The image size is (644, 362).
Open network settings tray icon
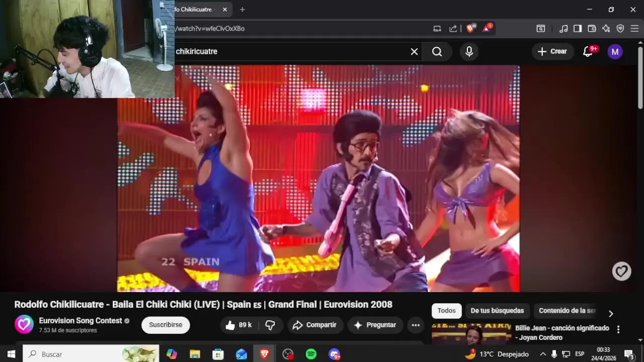click(x=566, y=354)
